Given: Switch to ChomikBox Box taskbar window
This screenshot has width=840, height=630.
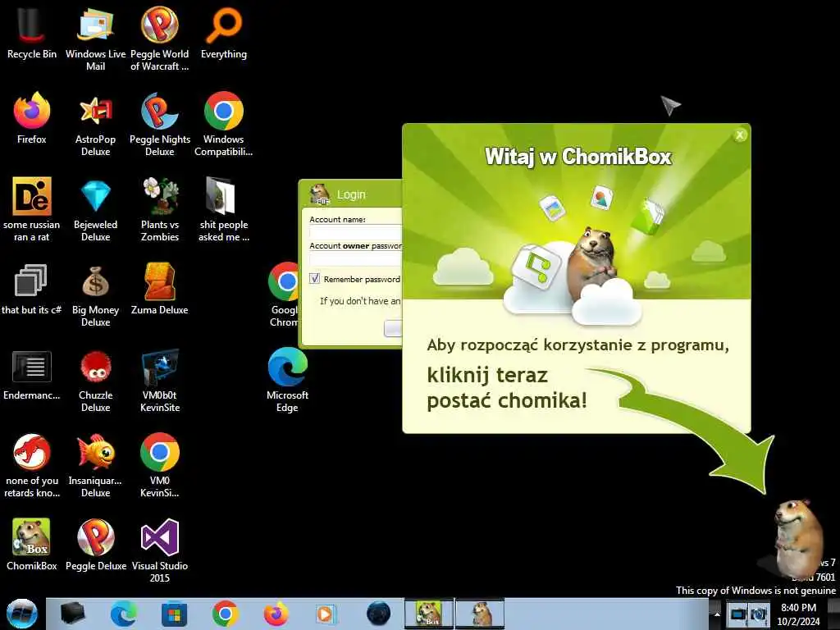Looking at the screenshot, I should (x=429, y=614).
